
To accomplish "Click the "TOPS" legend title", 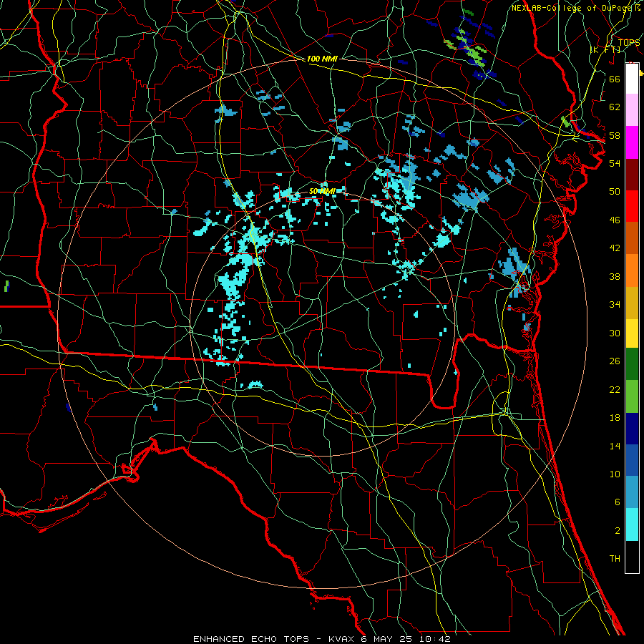I will pyautogui.click(x=629, y=43).
